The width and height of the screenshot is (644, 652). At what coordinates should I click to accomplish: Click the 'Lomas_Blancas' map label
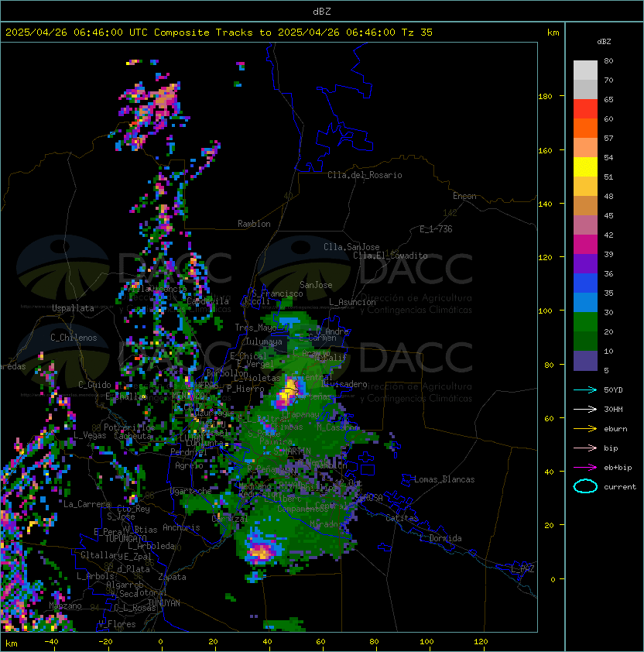click(444, 479)
